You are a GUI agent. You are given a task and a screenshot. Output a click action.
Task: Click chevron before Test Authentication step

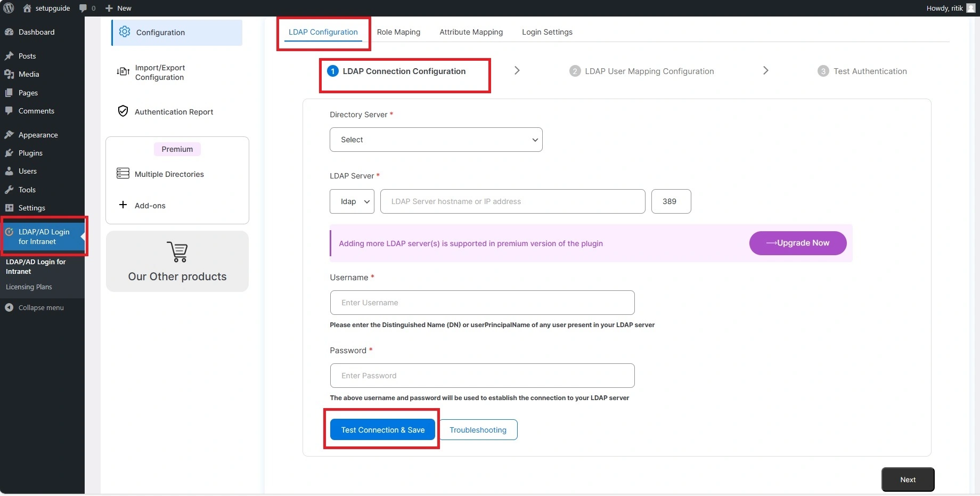coord(765,70)
